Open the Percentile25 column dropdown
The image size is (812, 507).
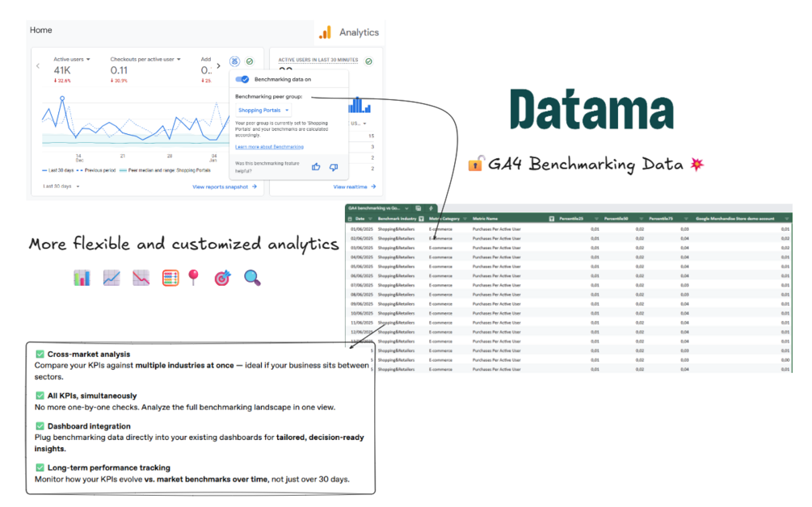596,219
